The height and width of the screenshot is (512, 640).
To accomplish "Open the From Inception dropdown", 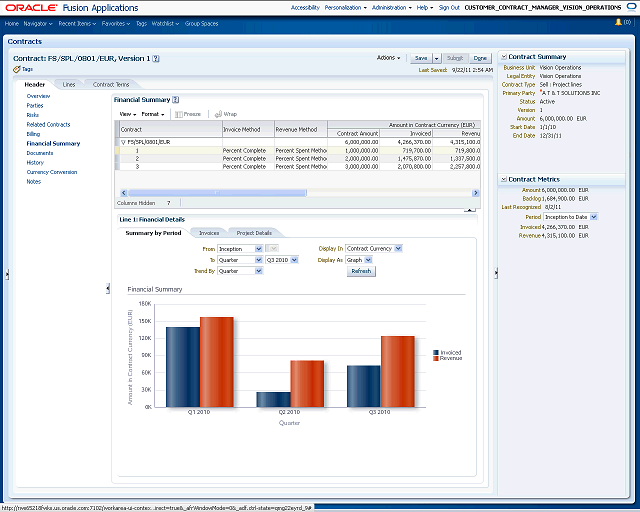I will [258, 249].
